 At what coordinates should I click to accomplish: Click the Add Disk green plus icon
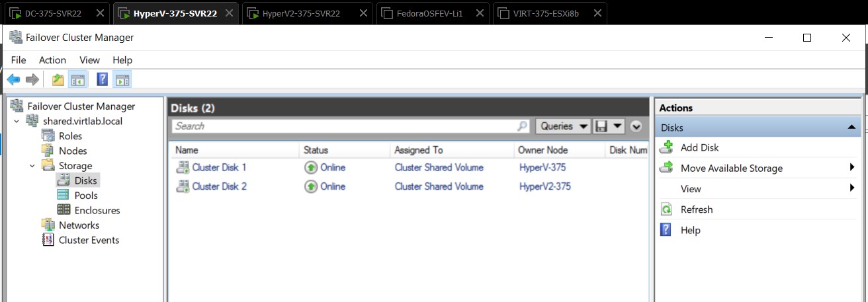pyautogui.click(x=667, y=147)
